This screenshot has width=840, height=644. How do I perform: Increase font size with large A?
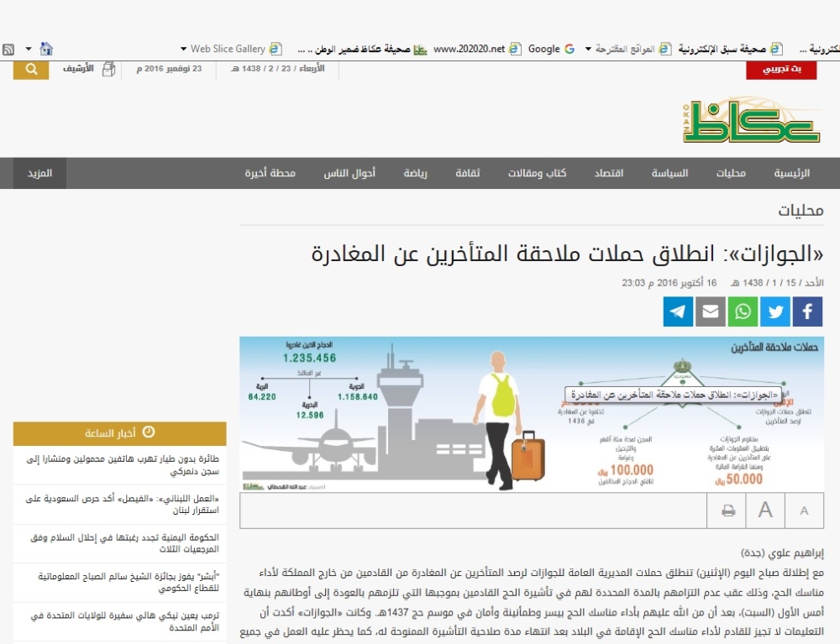(765, 510)
